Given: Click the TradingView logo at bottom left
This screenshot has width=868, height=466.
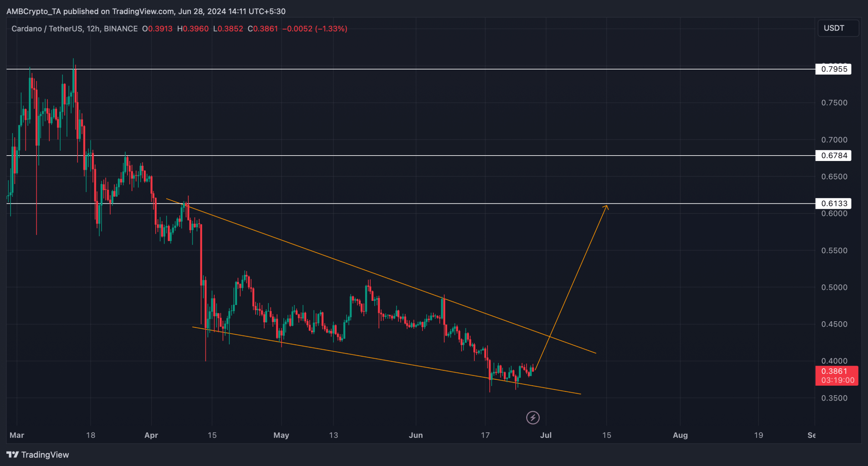Looking at the screenshot, I should tap(38, 454).
